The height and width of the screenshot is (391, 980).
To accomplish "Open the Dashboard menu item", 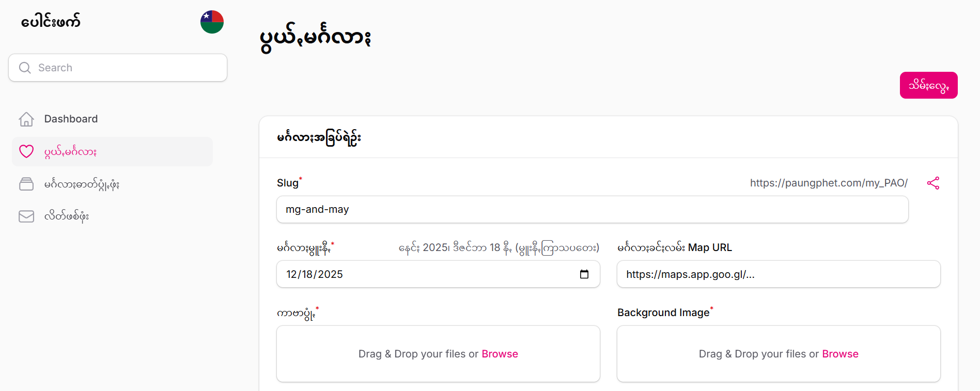I will [71, 119].
